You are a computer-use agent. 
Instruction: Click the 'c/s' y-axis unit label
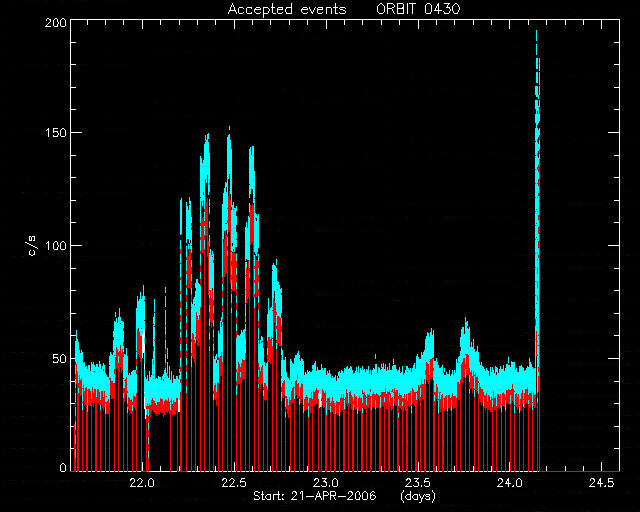pos(32,246)
